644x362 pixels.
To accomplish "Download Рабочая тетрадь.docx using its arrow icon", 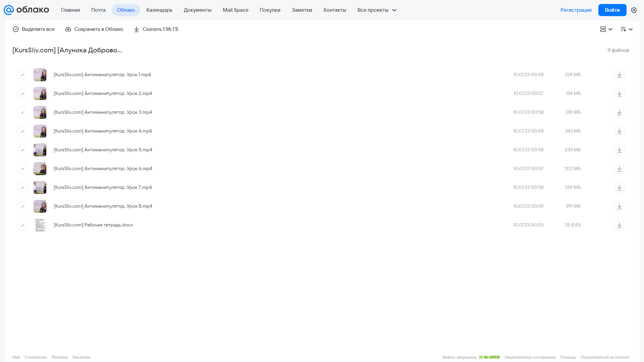I will click(x=619, y=225).
